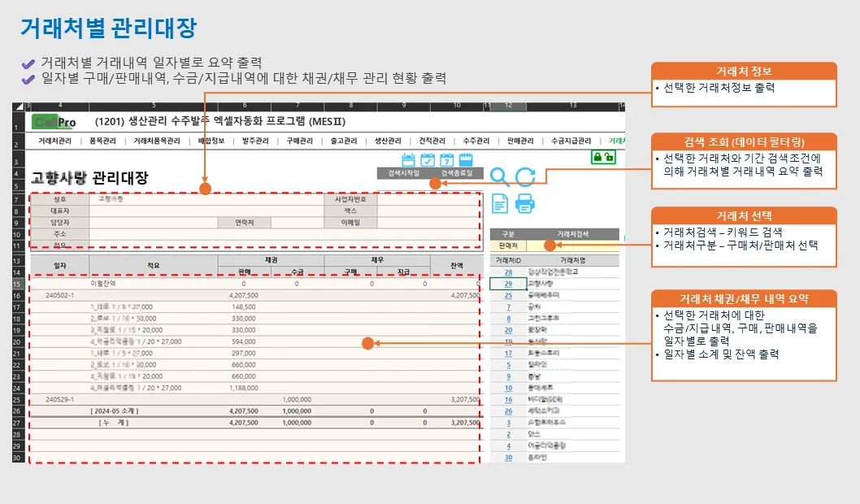The height and width of the screenshot is (504, 860).
Task: Click customer ID link 25
Action: click(x=508, y=295)
